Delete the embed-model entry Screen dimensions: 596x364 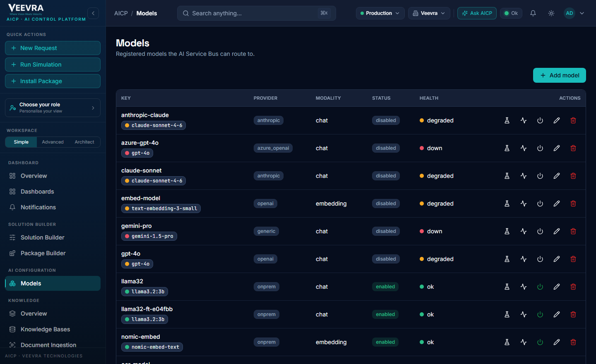click(573, 204)
